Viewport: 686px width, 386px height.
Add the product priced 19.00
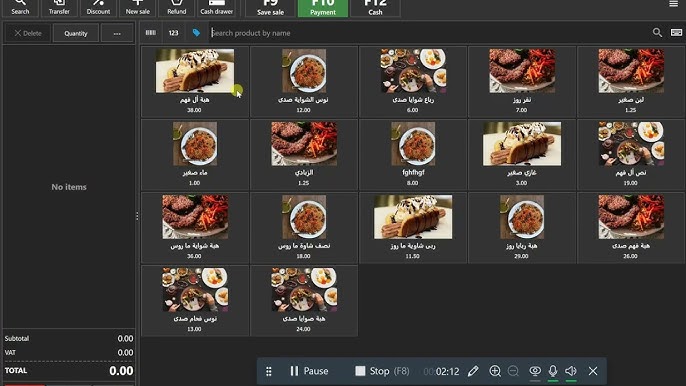[x=631, y=154]
